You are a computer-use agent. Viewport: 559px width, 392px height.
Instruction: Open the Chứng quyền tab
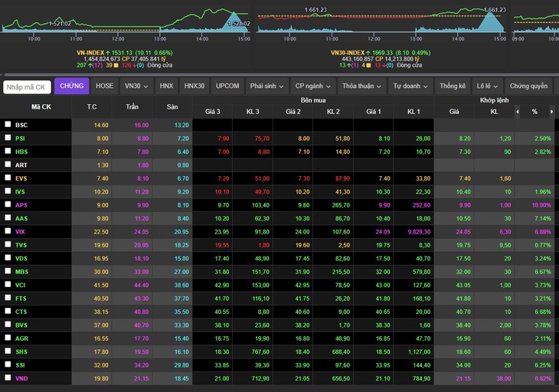pos(528,87)
